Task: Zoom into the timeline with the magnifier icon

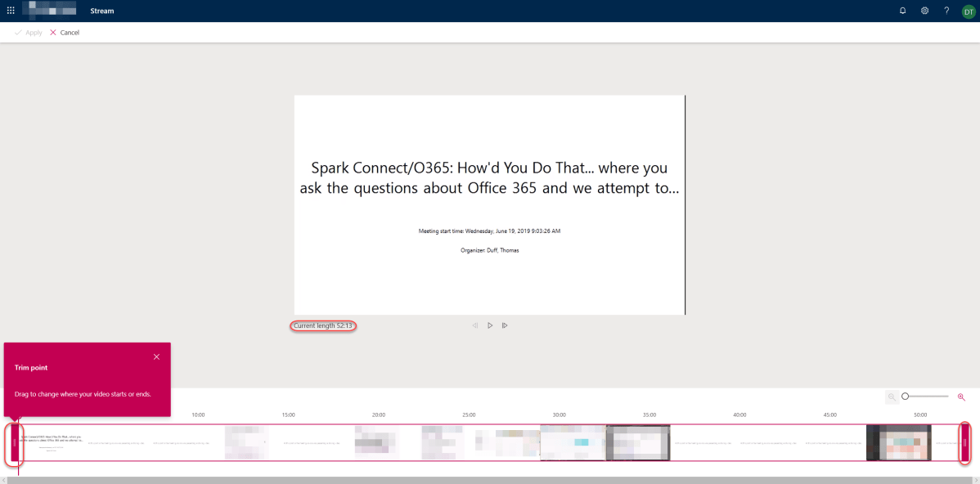Action: tap(961, 397)
